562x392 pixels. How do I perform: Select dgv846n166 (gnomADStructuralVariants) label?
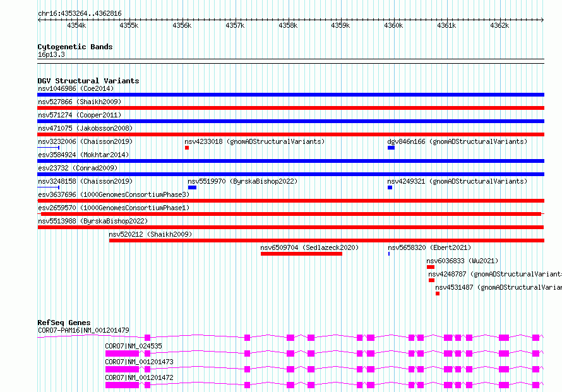[457, 141]
